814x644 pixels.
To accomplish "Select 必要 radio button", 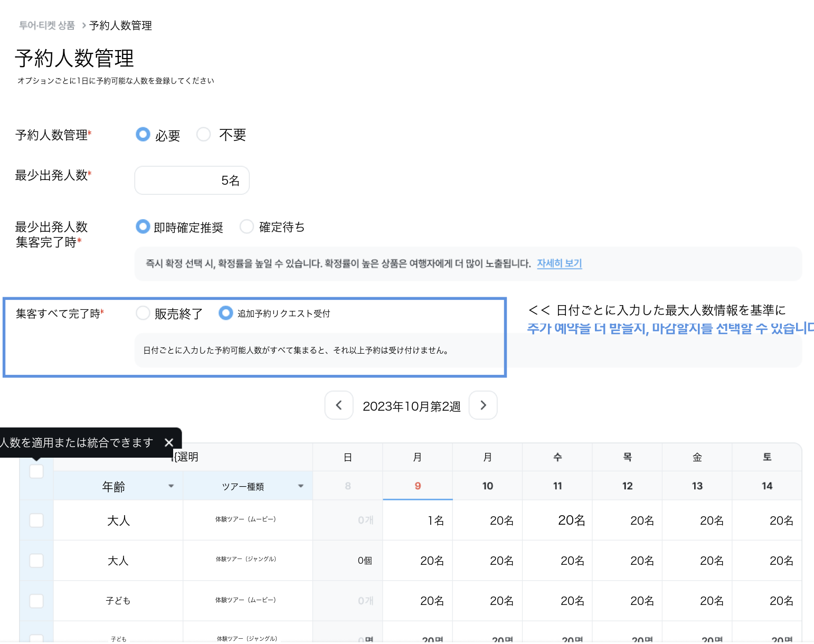I will [x=143, y=134].
